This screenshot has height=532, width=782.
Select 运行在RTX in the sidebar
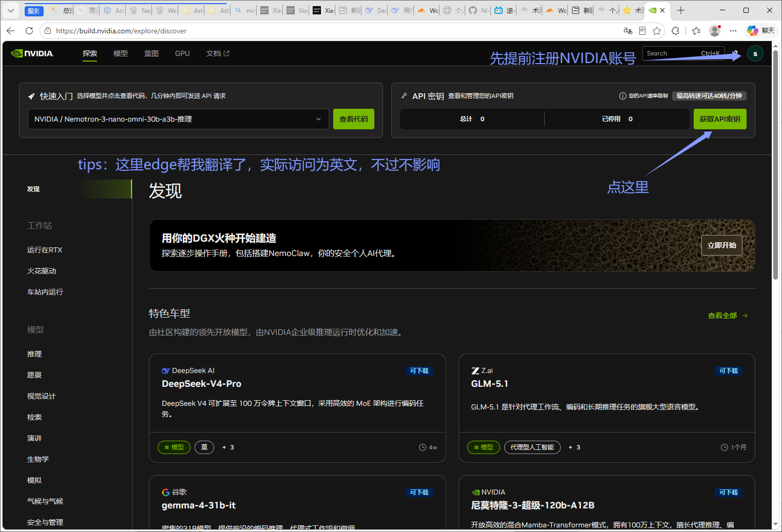click(45, 250)
